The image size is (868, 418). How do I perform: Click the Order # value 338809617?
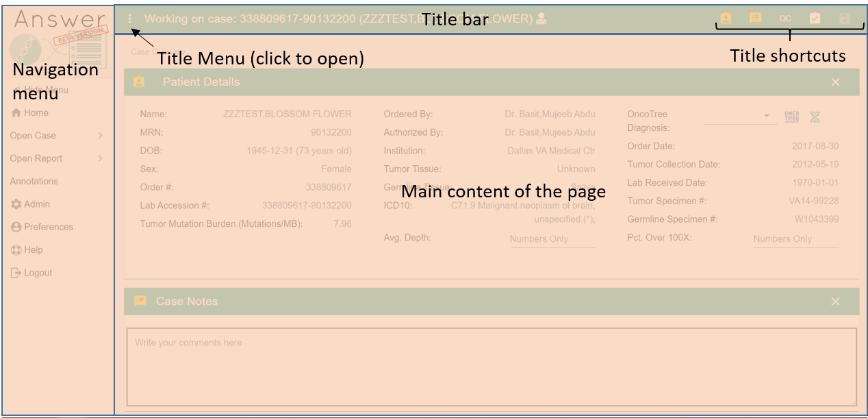pos(329,187)
